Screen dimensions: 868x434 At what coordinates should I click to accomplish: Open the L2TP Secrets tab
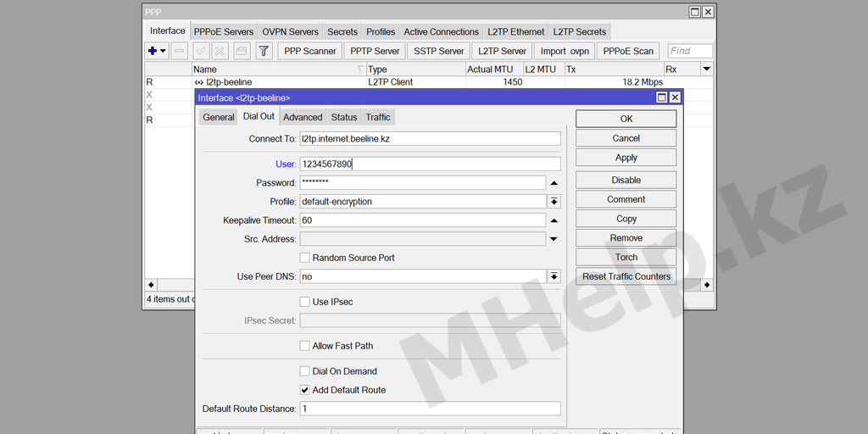pos(580,31)
